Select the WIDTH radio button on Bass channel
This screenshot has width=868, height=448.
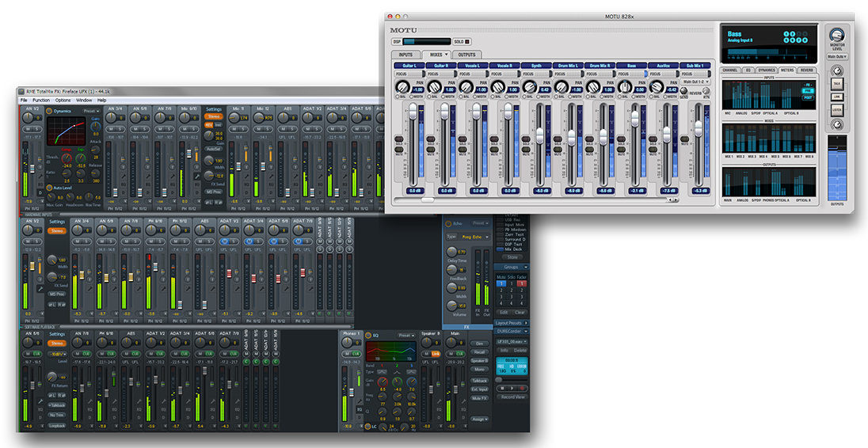(634, 97)
